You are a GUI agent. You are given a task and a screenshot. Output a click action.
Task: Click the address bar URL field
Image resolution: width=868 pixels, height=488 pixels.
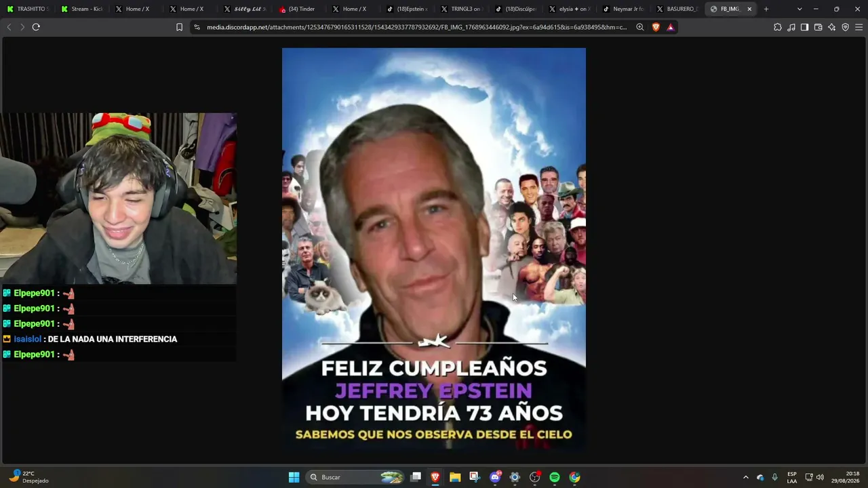pyautogui.click(x=416, y=27)
